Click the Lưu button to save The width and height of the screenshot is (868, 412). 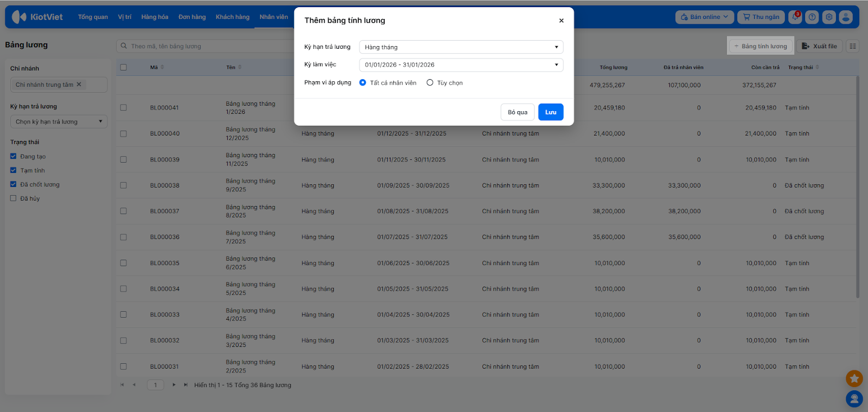coord(551,112)
